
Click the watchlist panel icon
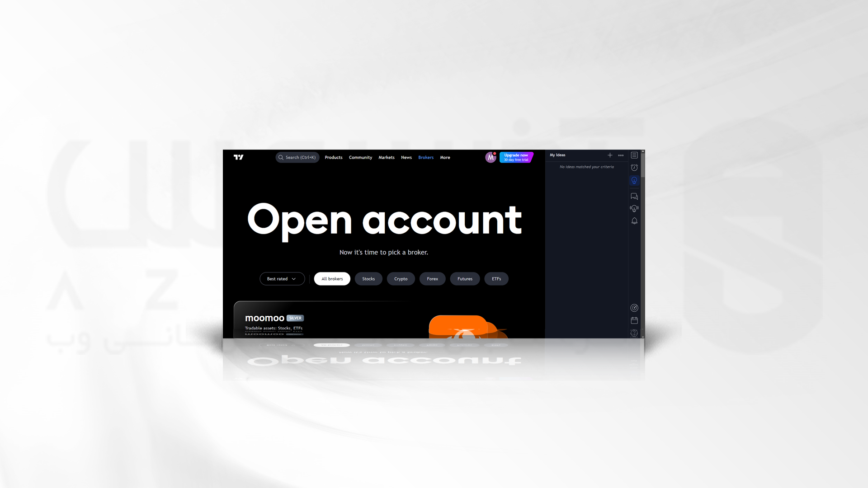click(x=634, y=155)
